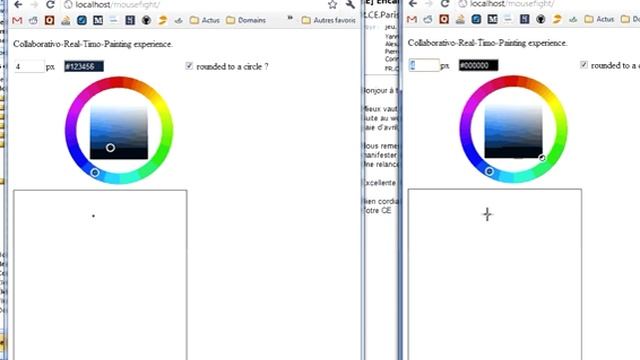640x360 pixels.
Task: Open the dark M bookmark in right browser
Action: 492,19
